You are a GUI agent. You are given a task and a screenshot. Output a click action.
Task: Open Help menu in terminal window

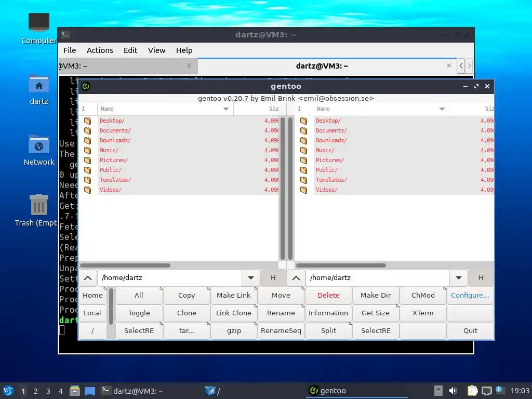click(x=184, y=50)
